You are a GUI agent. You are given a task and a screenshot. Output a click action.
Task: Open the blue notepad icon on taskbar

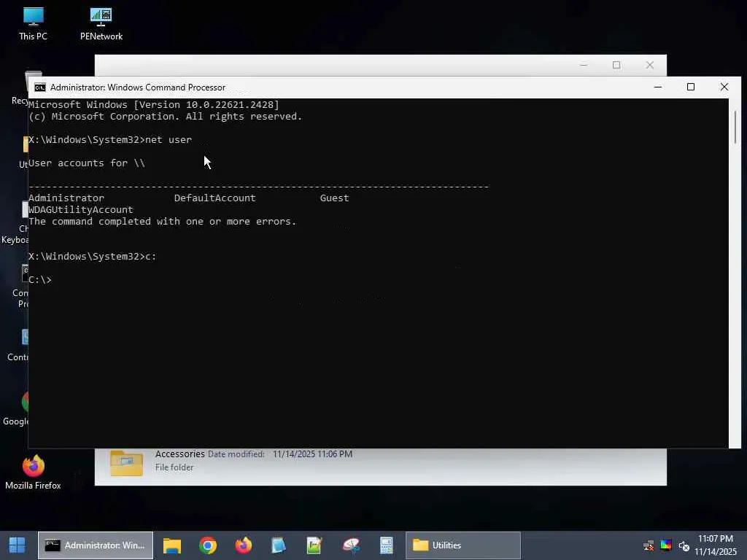click(279, 545)
